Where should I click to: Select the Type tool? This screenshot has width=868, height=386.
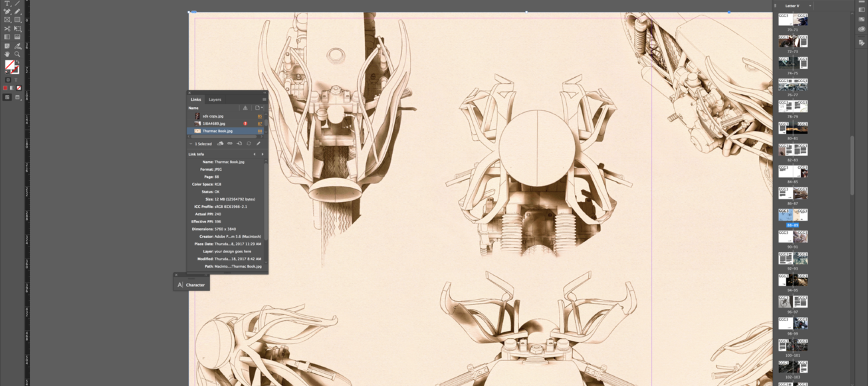point(7,3)
